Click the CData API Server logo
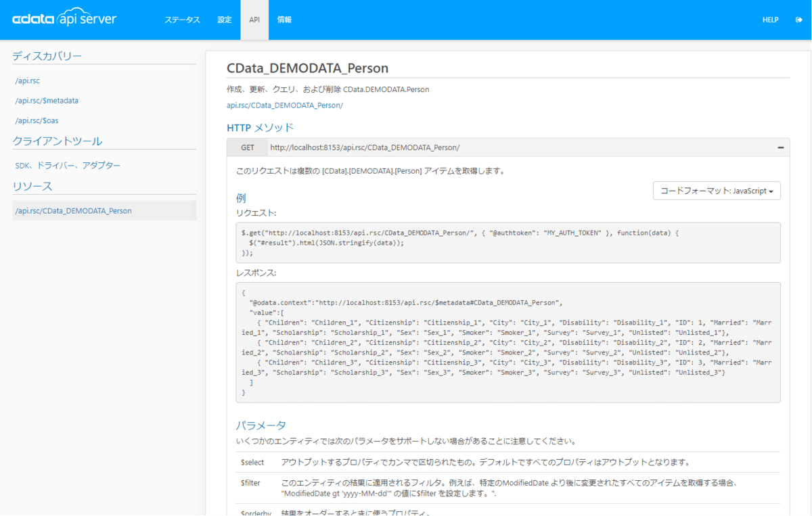 click(64, 19)
